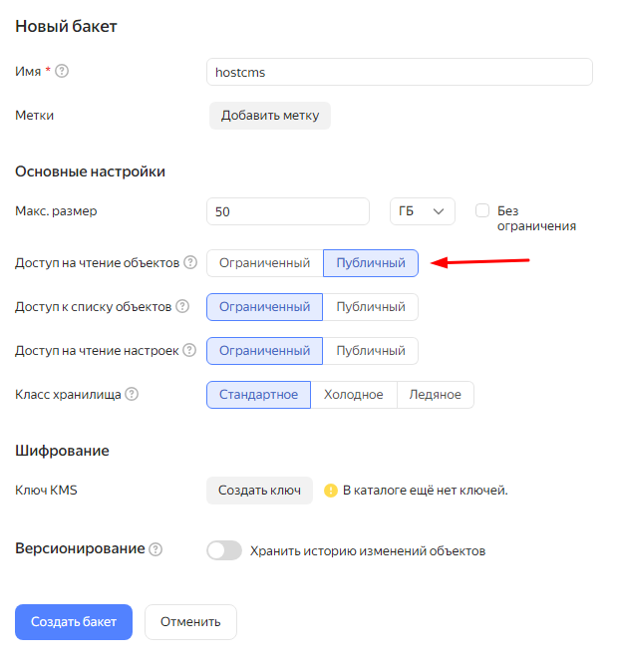Choose Ледяное storage class
Screen dimensions: 617x672
click(436, 395)
